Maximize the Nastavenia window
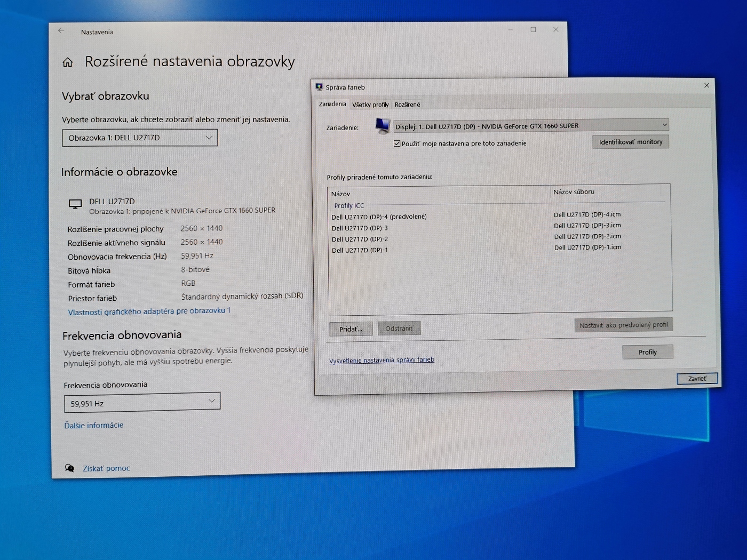This screenshot has height=560, width=747. tap(533, 29)
